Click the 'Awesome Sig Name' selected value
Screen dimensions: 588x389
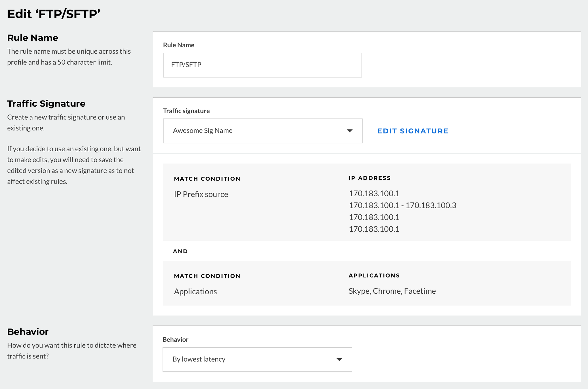[203, 131]
